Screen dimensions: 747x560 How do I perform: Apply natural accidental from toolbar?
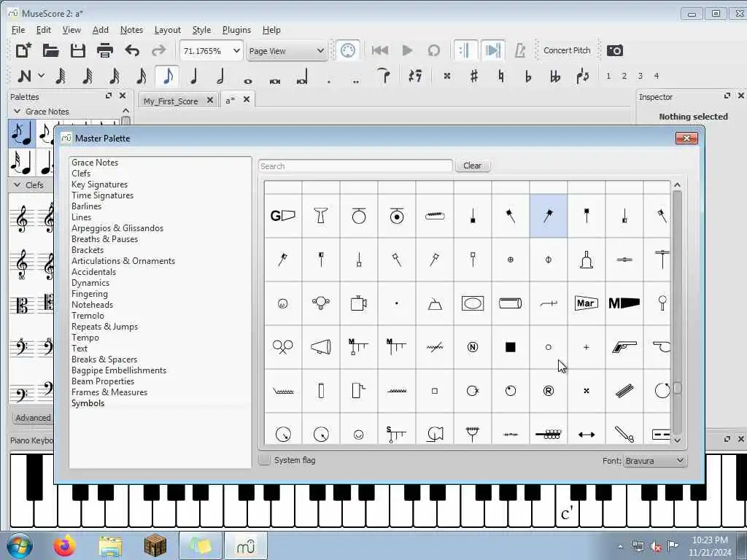click(x=500, y=76)
